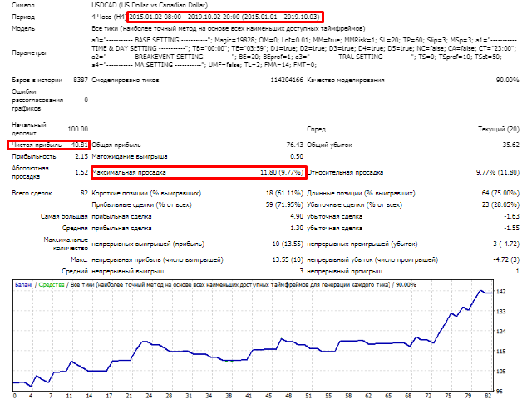Select the relative drawdown value '9.77% (11.80)'
Screen dimensions: 532x399
pyautogui.click(x=497, y=173)
